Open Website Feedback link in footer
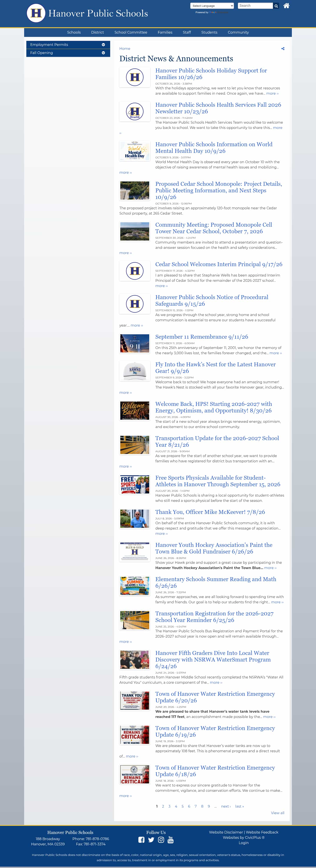 [x=262, y=832]
